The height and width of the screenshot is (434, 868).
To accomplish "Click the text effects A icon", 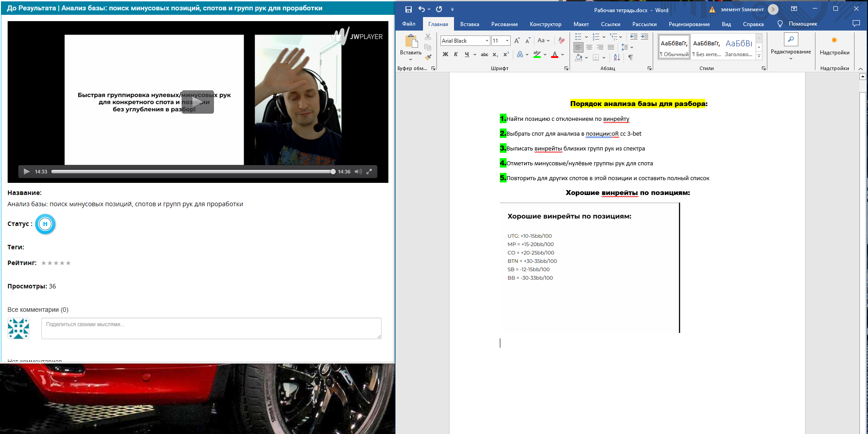I will [520, 54].
